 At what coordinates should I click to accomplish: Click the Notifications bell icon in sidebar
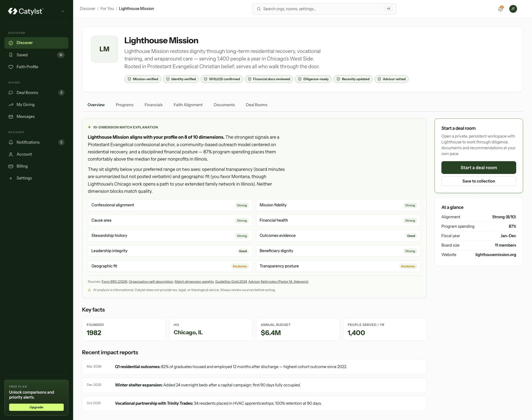click(x=11, y=142)
